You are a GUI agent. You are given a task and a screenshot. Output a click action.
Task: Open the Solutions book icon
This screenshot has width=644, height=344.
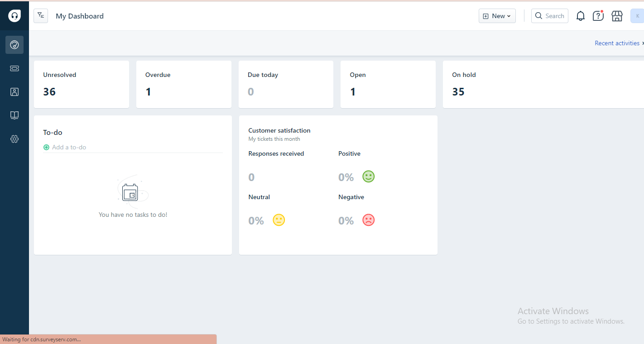14,115
